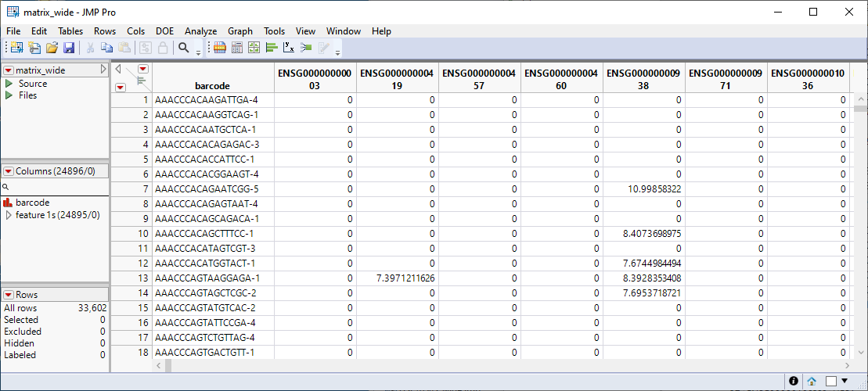Click the Save floppy disk icon
Viewport: 868px width, 391px height.
click(69, 48)
